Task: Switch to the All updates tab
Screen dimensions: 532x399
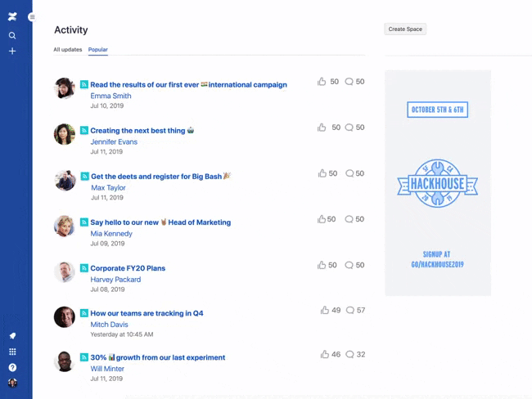Action: click(x=68, y=50)
